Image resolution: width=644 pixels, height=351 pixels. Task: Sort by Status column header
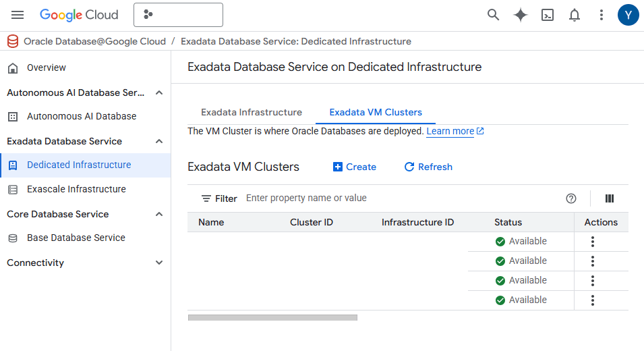coord(508,222)
